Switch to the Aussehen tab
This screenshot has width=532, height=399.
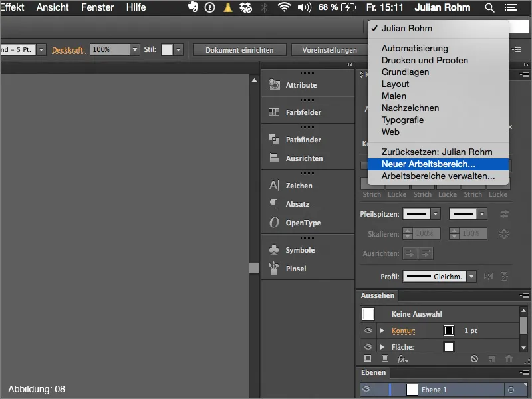point(378,295)
